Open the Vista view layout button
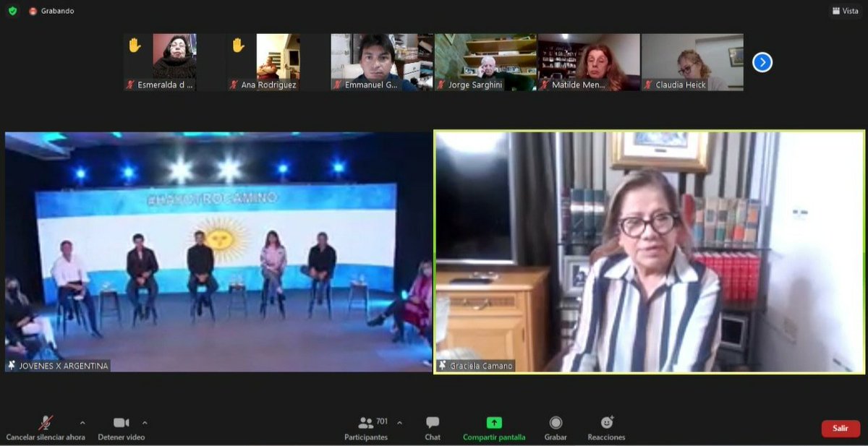Screen dimensions: 868x446 point(846,11)
